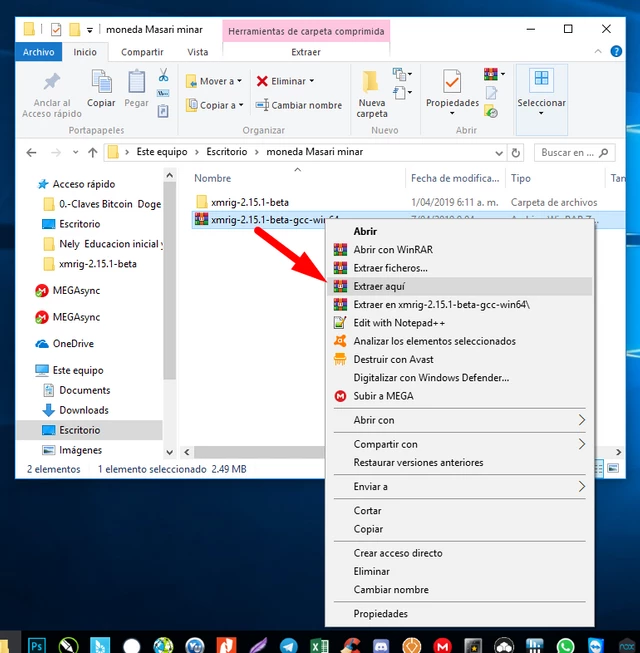Click the Pegar clipboard icon
The height and width of the screenshot is (653, 640).
(136, 82)
